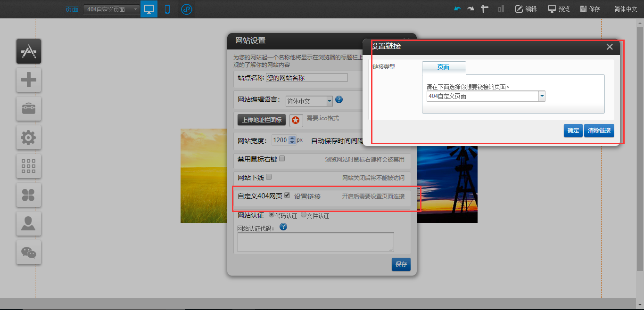This screenshot has height=310, width=644.
Task: Uncheck the 自定义404网页 checkbox
Action: 287,196
